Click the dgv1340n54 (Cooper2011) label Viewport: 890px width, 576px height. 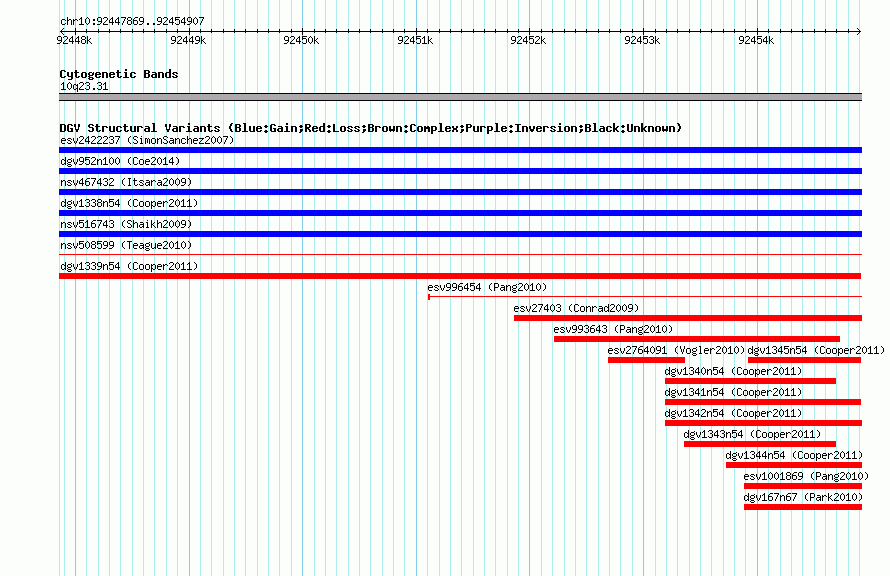733,371
